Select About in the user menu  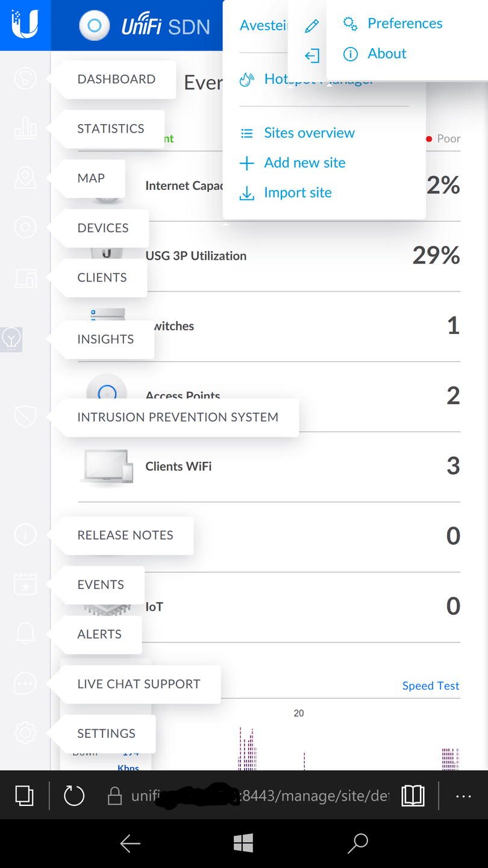387,54
